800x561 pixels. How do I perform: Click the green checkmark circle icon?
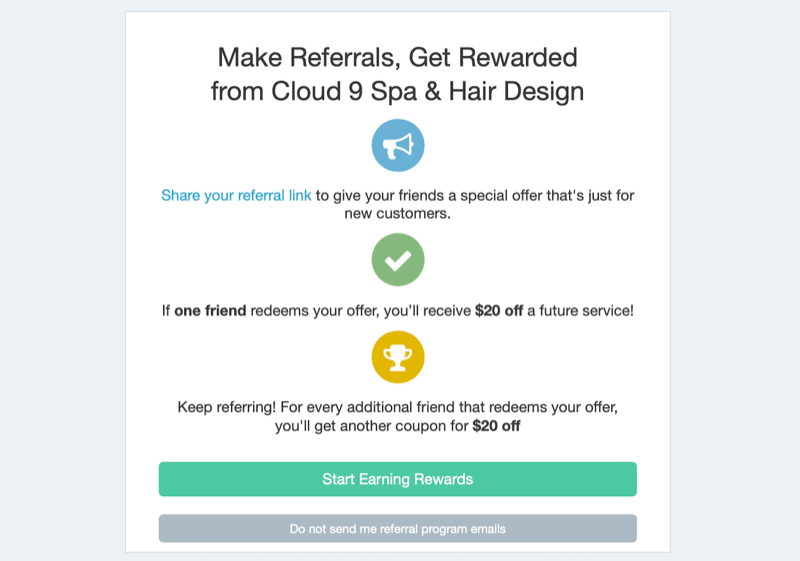click(397, 260)
